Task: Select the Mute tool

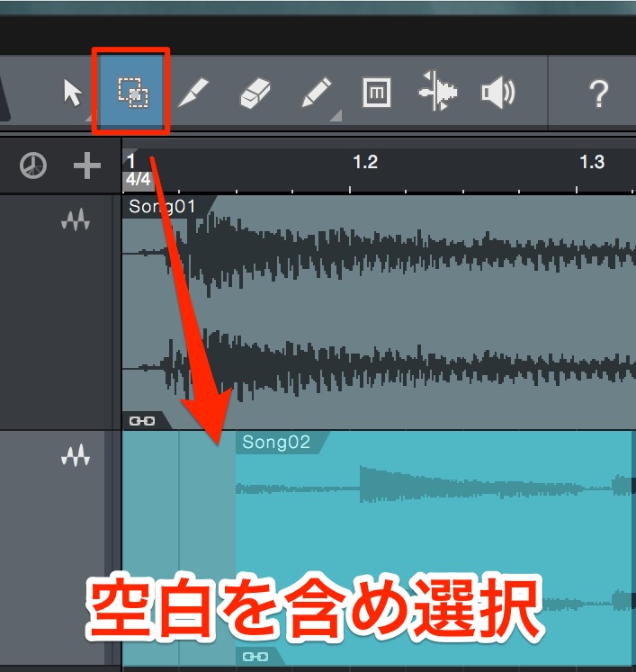Action: click(x=377, y=92)
